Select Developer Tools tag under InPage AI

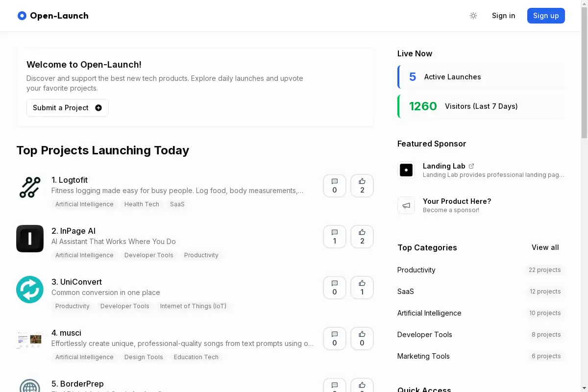pos(149,255)
